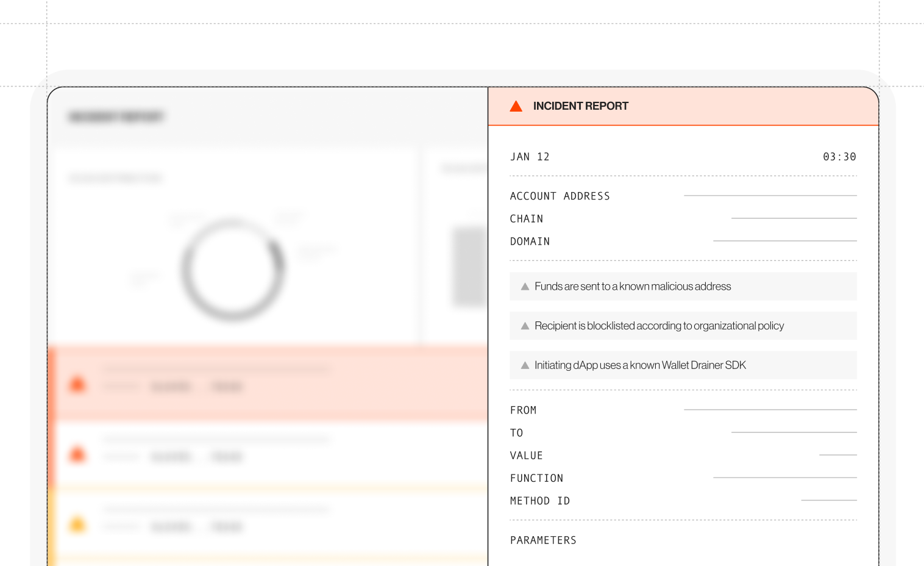Click the METHOD ID value line
Viewport: 924px width, 566px height.
point(828,500)
